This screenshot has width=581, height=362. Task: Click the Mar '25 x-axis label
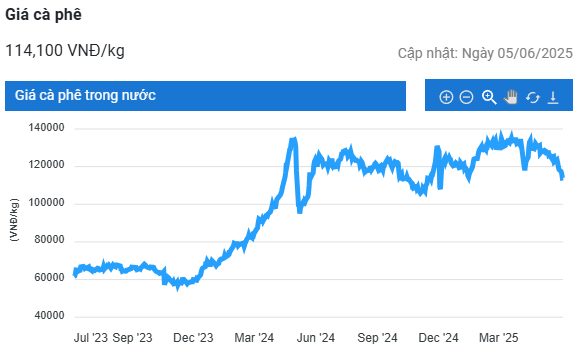click(x=498, y=338)
